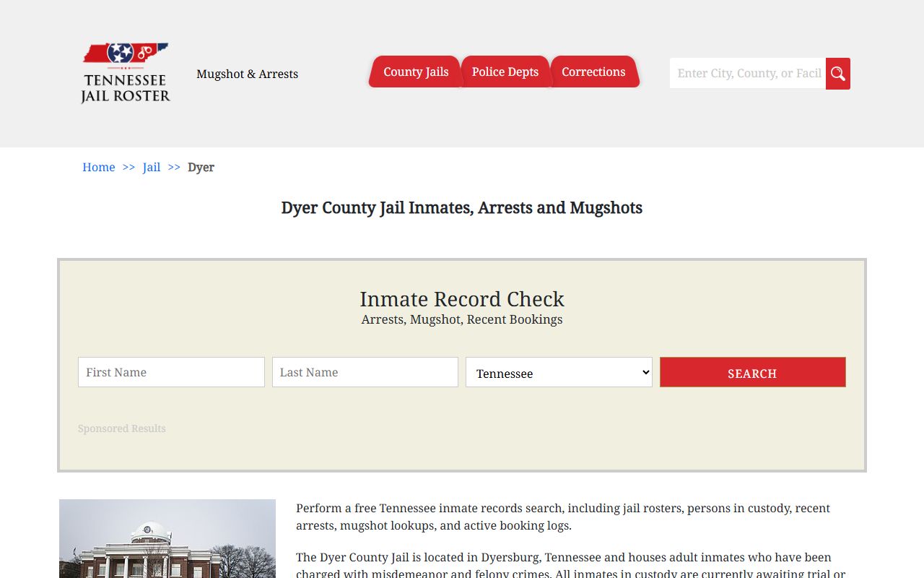This screenshot has height=578, width=924.
Task: Click the courthouse photo thumbnail
Action: [x=167, y=538]
